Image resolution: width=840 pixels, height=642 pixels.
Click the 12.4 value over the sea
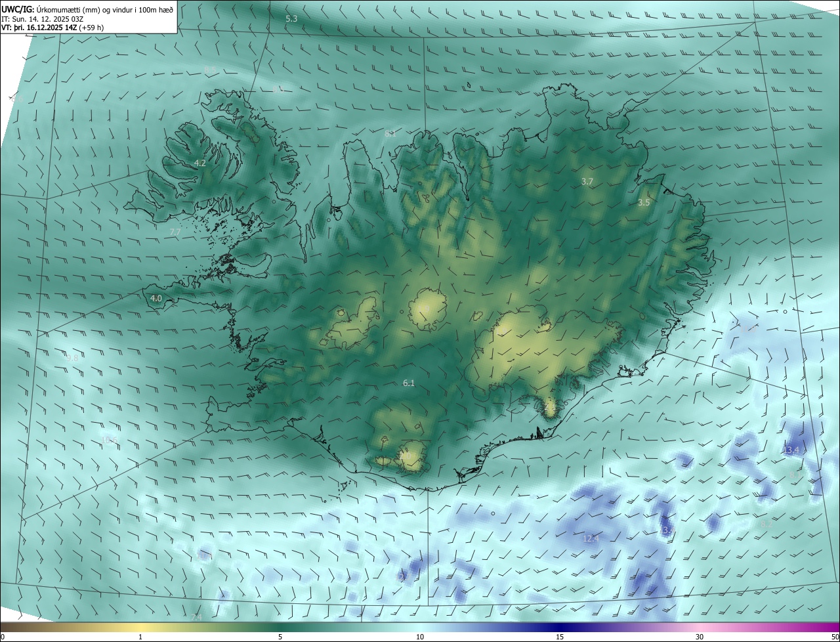click(591, 539)
